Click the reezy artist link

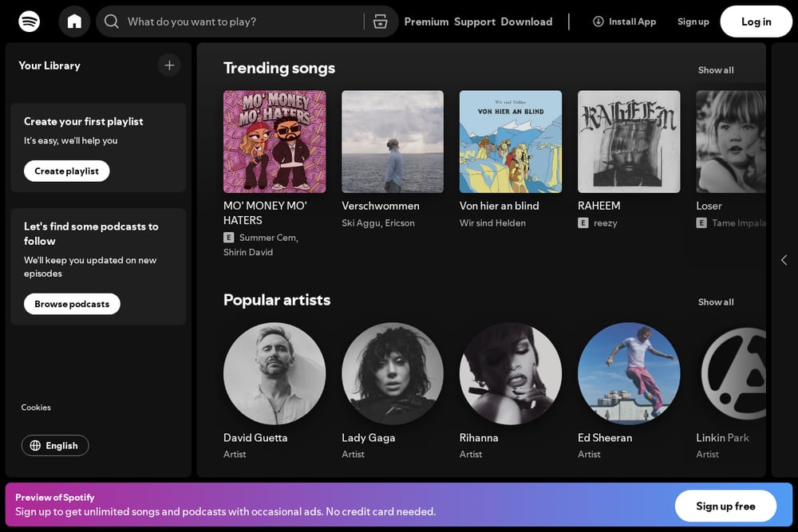[605, 223]
